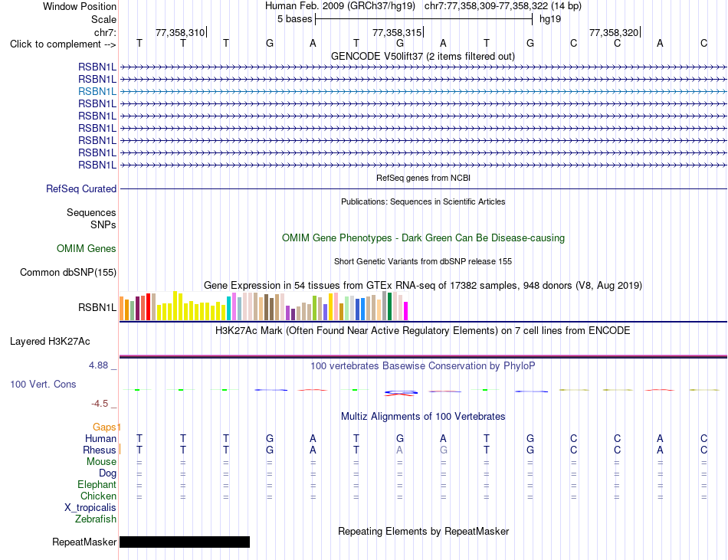This screenshot has height=560, width=728.
Task: Click the Chicken species label
Action: 98,496
